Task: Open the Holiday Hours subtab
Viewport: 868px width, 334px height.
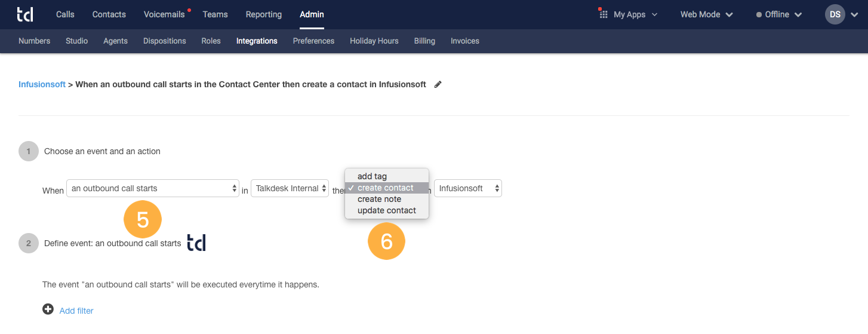Action: (x=374, y=41)
